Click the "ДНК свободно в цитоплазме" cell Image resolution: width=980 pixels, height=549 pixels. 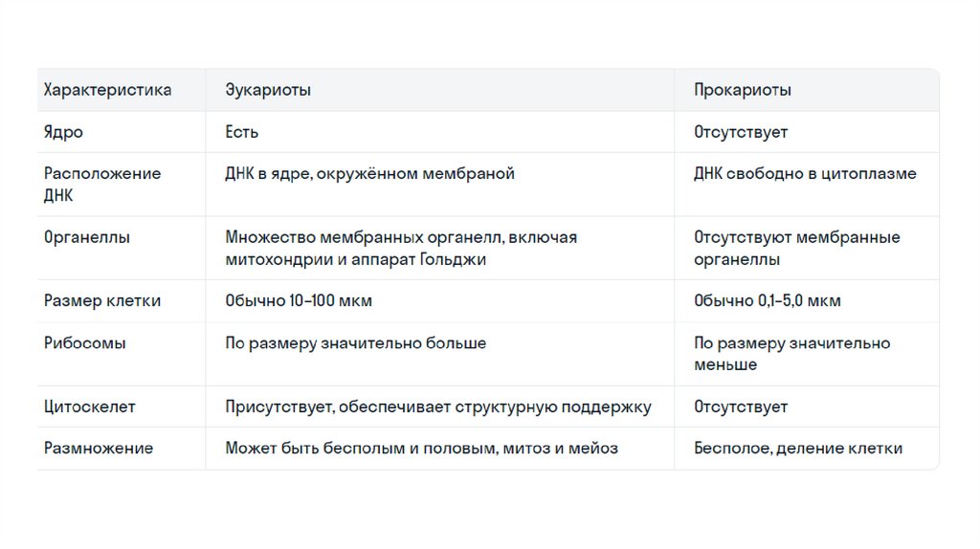click(805, 174)
